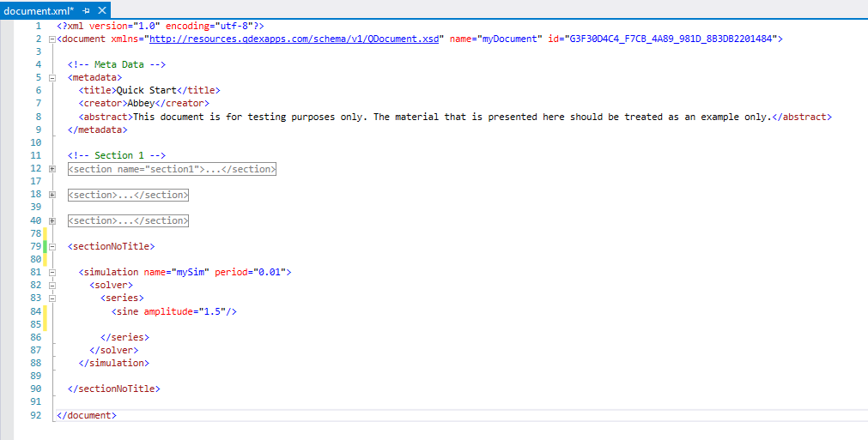Click the sine amplitude value "1.5"
Screen dimensions: 868x440
(x=213, y=311)
